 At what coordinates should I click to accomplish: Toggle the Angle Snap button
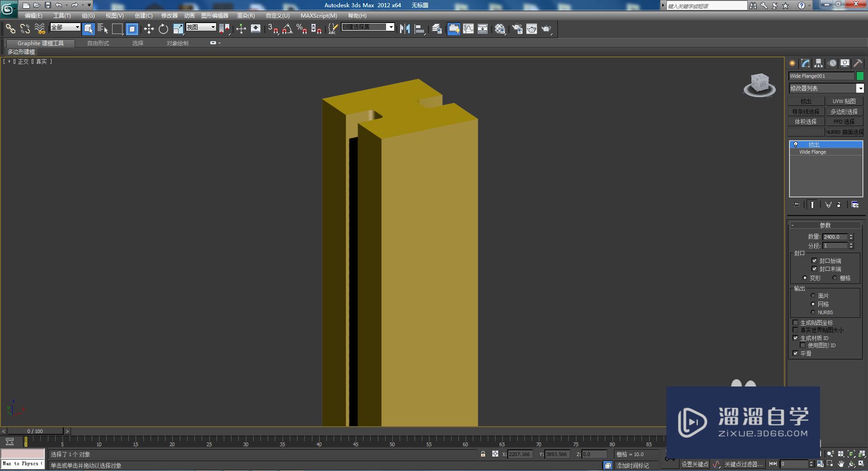click(x=287, y=29)
